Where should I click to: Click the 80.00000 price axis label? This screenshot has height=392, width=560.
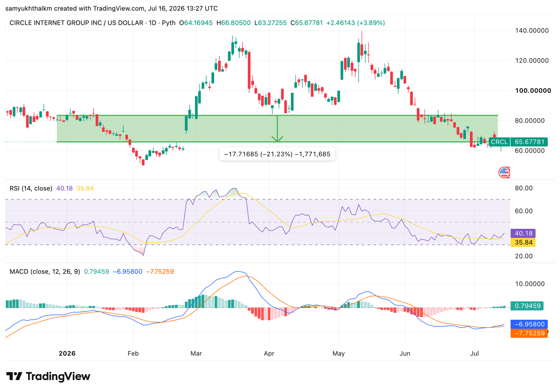click(530, 121)
